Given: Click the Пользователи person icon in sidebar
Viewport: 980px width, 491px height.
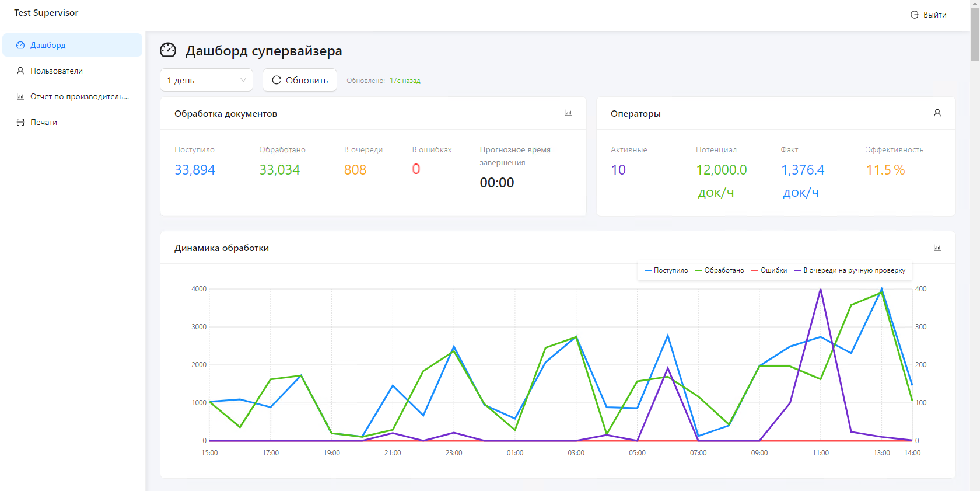Looking at the screenshot, I should click(20, 71).
